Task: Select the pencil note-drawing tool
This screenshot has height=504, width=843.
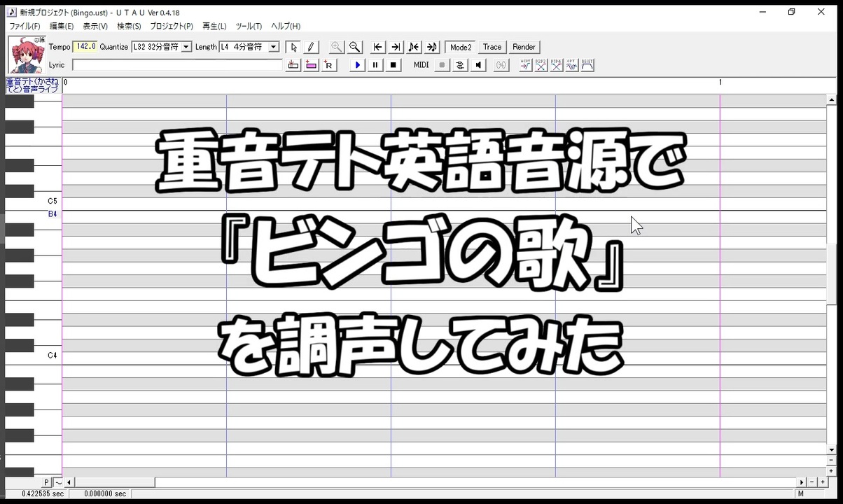Action: (x=312, y=47)
